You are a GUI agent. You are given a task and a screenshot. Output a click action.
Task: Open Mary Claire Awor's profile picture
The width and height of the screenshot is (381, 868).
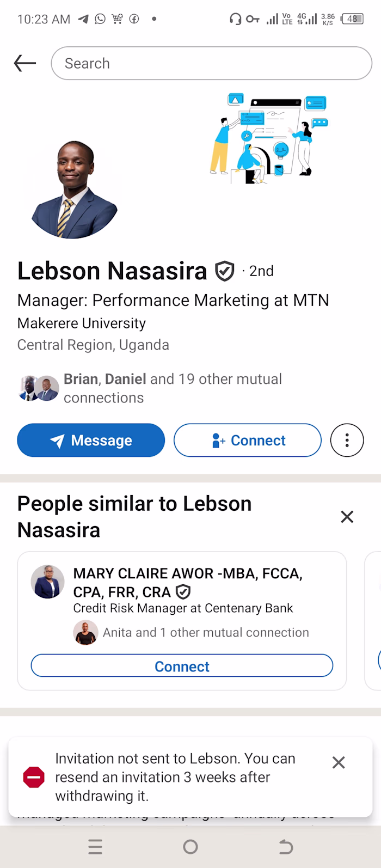(47, 582)
